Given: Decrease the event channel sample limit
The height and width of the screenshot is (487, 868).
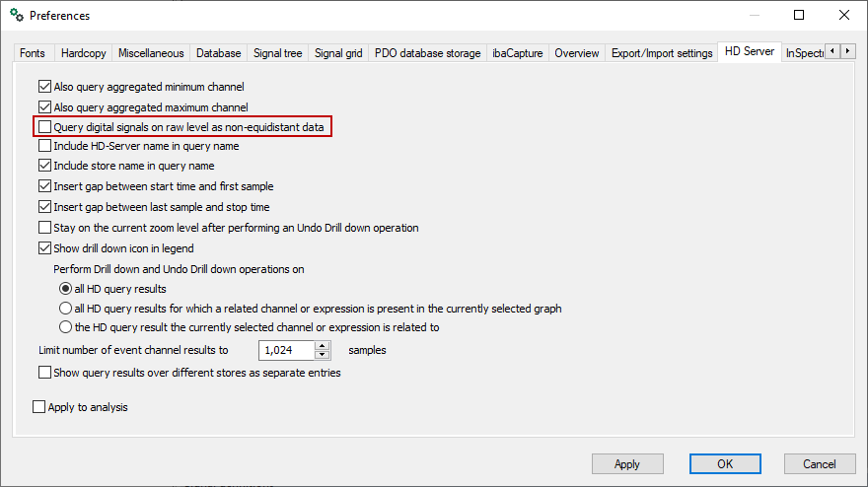Looking at the screenshot, I should tap(323, 355).
